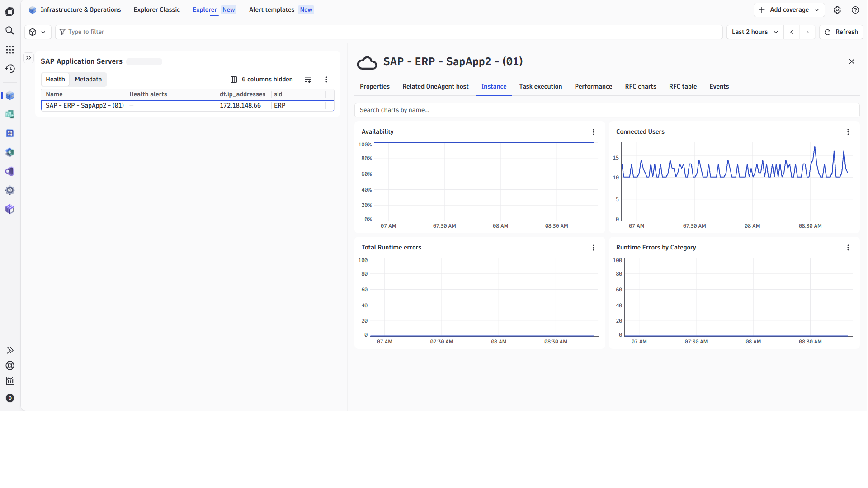This screenshot has width=868, height=488.
Task: Open the apps grid launcher
Action: tap(10, 50)
